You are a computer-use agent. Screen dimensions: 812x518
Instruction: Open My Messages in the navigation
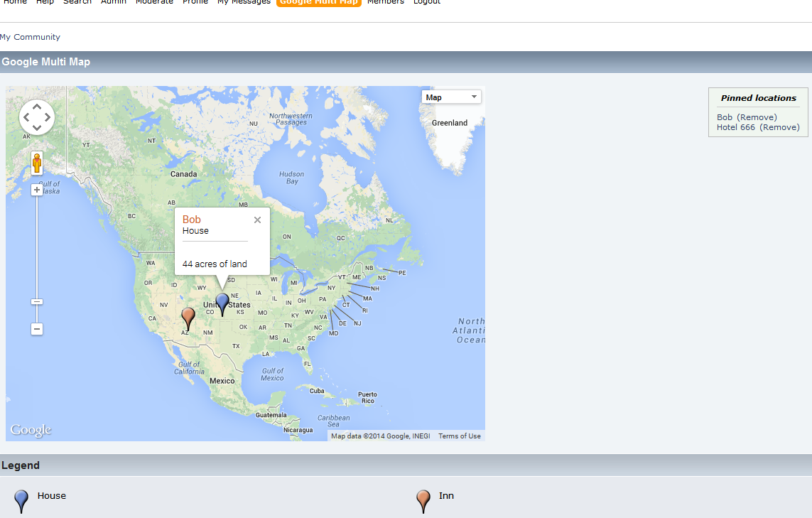(244, 2)
